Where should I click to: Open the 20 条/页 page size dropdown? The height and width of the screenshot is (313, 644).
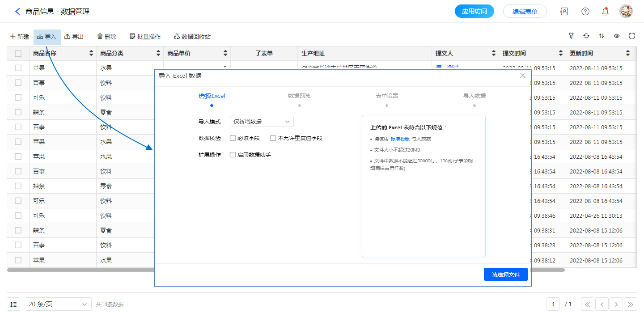click(58, 304)
